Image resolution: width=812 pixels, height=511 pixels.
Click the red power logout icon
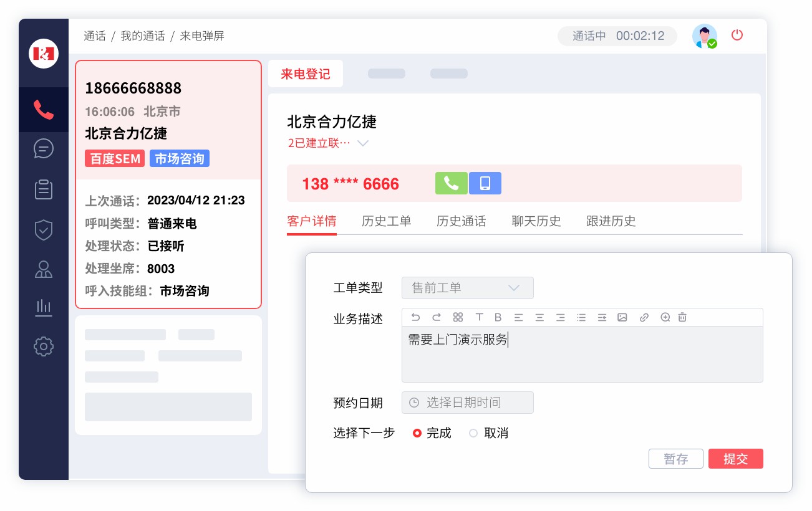click(737, 35)
